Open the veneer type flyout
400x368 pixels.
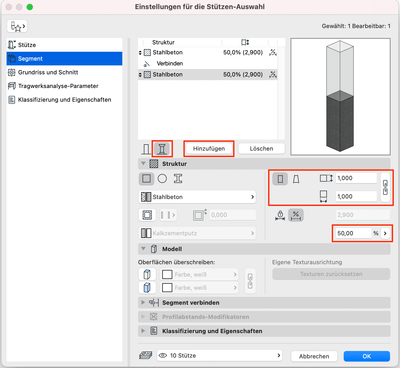[x=168, y=215]
